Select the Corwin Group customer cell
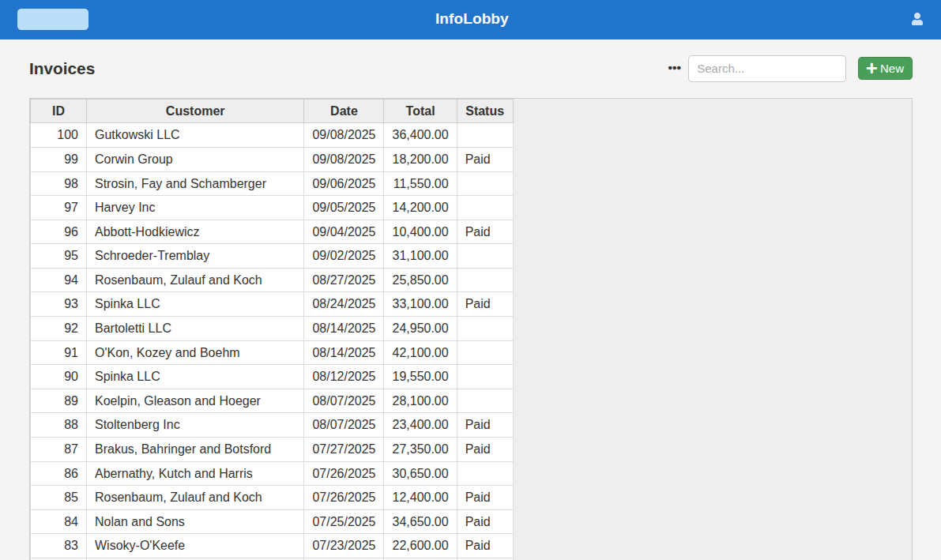Viewport: 941px width, 560px height. click(134, 160)
